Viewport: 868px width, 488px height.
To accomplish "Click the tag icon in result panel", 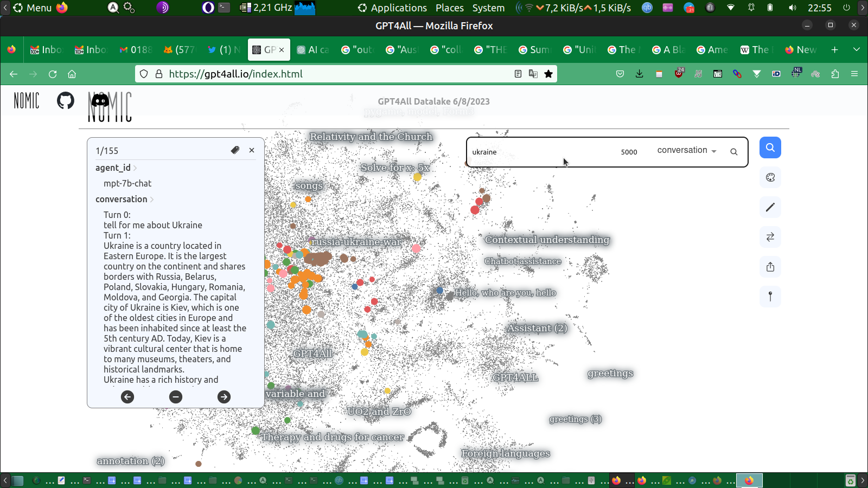I will coord(235,150).
